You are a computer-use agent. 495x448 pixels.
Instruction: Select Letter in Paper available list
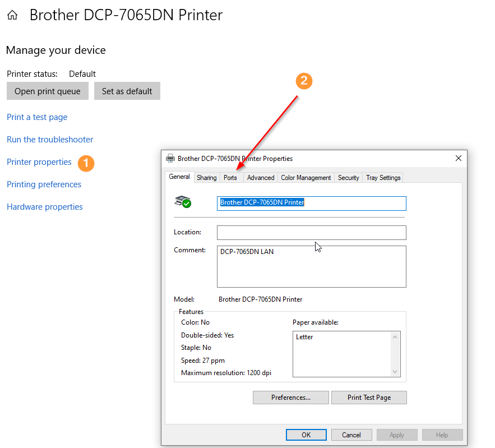pyautogui.click(x=304, y=337)
